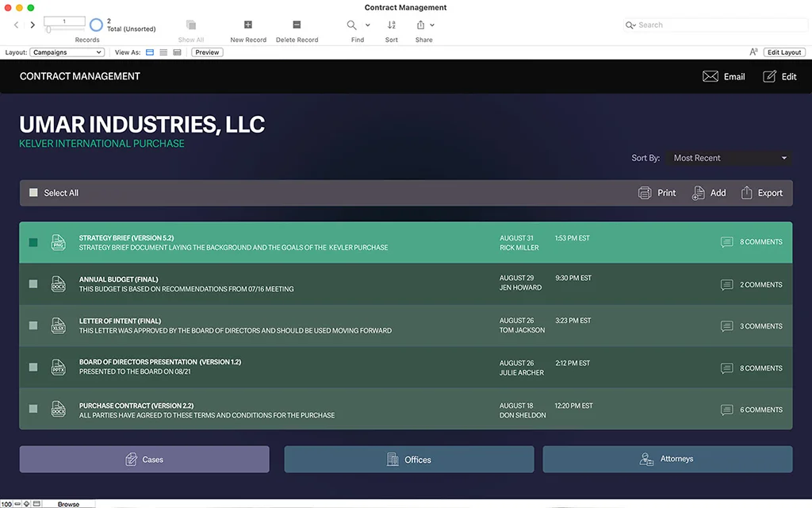The height and width of the screenshot is (508, 812).
Task: Click the Email envelope icon
Action: tap(710, 76)
